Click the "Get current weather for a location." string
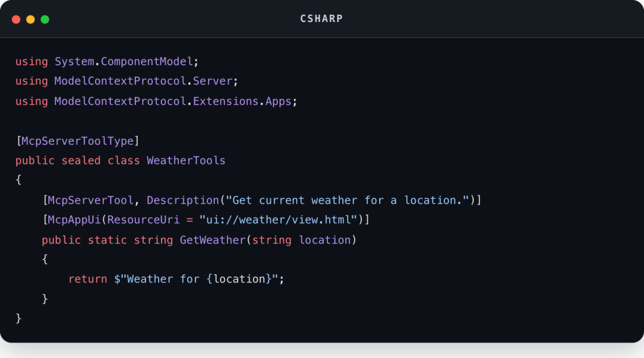Screen dimensions: 644x358 click(x=348, y=201)
